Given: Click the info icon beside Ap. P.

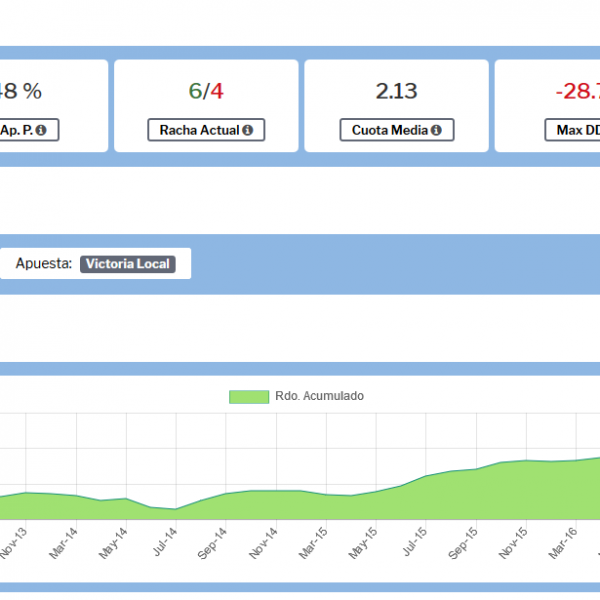Looking at the screenshot, I should 41,130.
